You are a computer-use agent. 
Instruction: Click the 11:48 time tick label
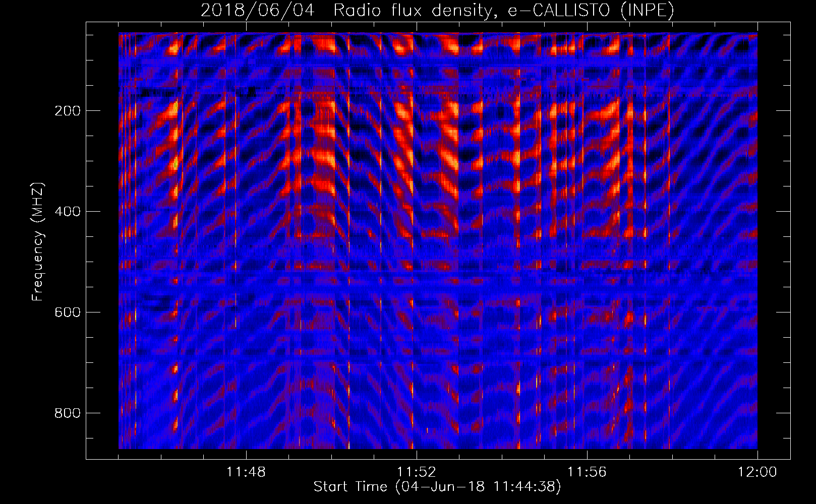(246, 472)
